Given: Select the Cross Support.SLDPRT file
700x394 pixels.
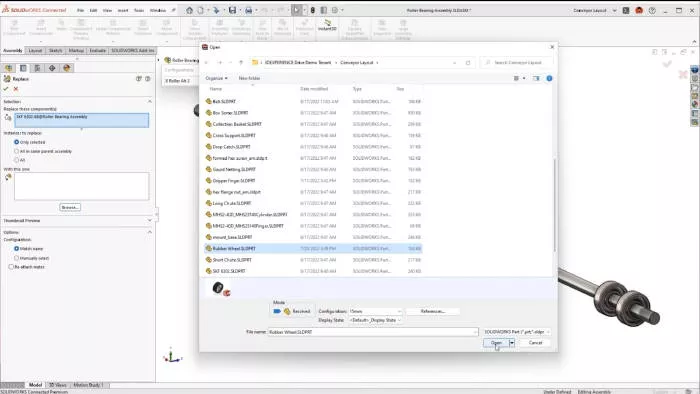Looking at the screenshot, I should click(x=313, y=135).
